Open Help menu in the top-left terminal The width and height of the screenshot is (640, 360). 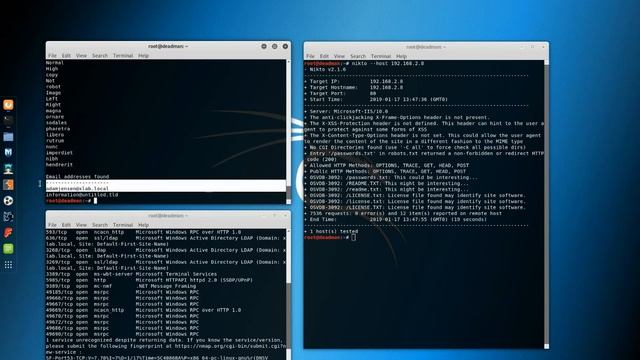pyautogui.click(x=143, y=56)
